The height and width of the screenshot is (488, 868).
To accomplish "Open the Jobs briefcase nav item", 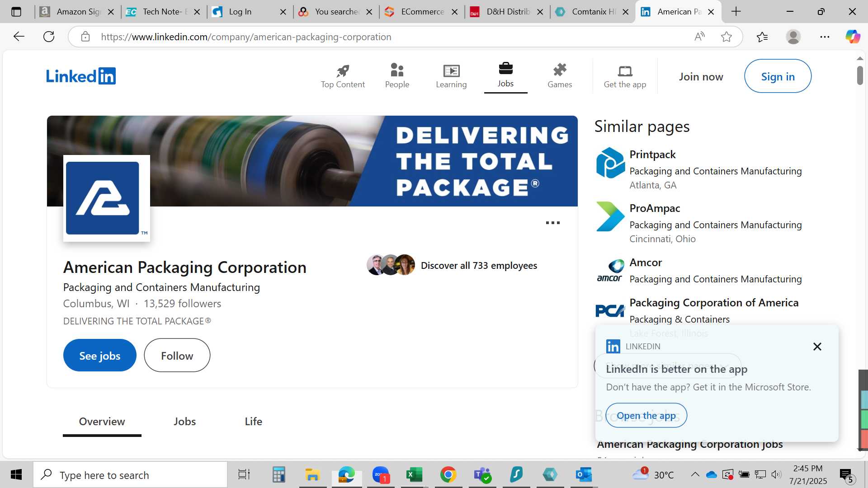I will 505,75.
